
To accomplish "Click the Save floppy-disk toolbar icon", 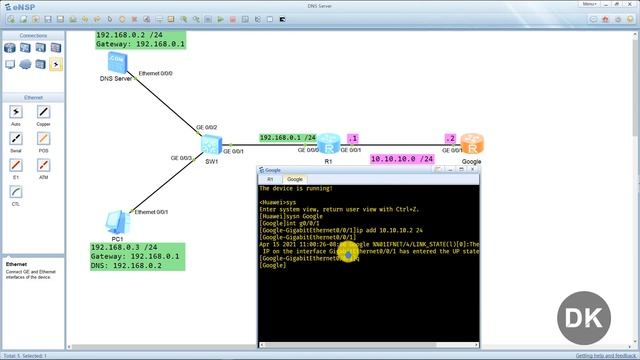I will click(48, 19).
